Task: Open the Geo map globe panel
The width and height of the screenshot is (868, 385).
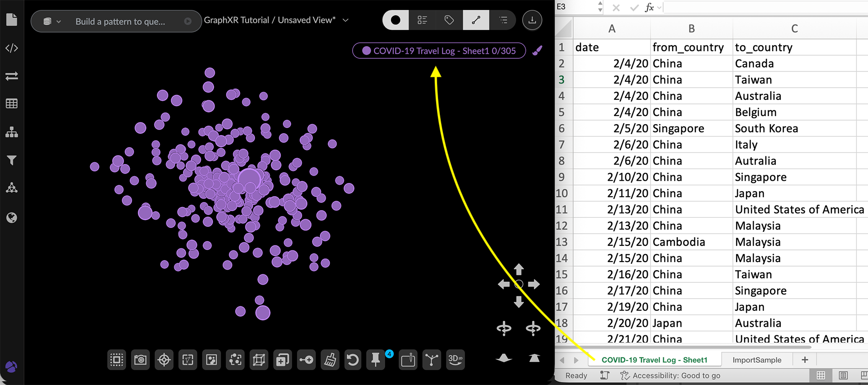Action: (12, 218)
